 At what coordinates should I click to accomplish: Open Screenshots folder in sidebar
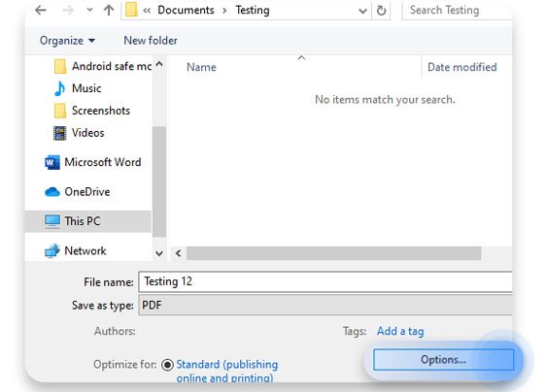[92, 111]
